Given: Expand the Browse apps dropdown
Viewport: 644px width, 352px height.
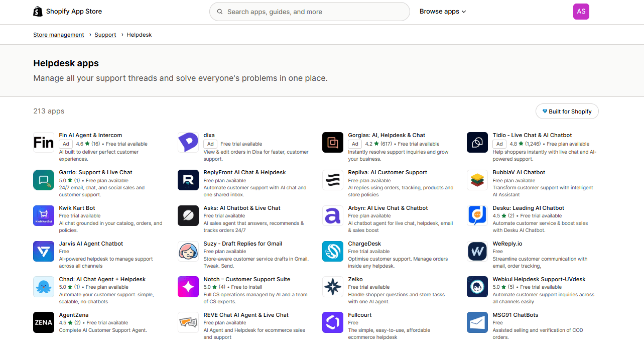Looking at the screenshot, I should 443,12.
